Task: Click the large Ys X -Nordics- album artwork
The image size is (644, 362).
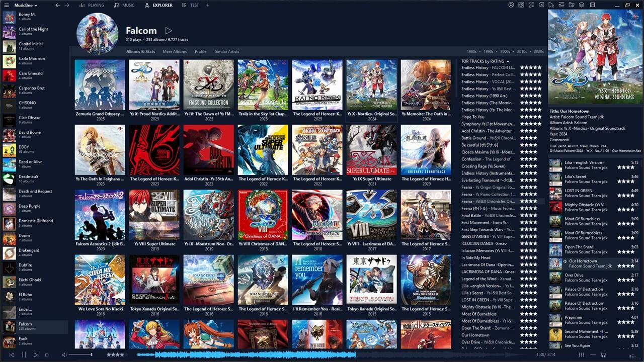Action: point(595,57)
